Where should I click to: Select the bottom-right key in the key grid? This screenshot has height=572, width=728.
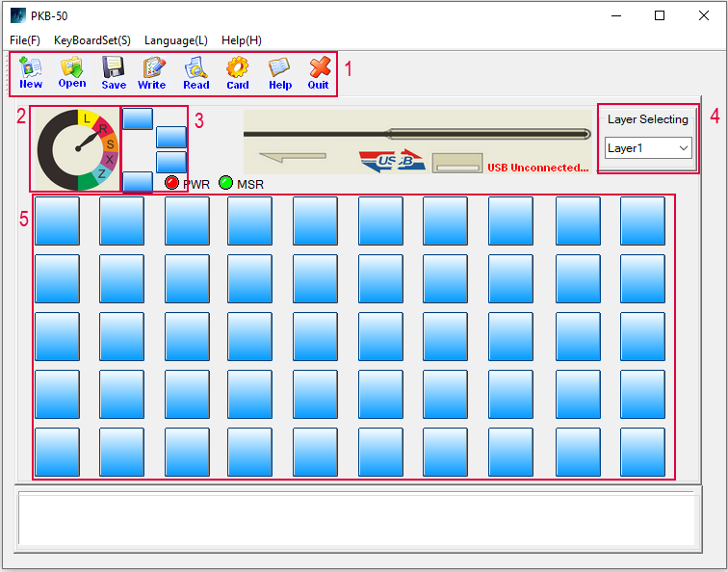tap(642, 452)
